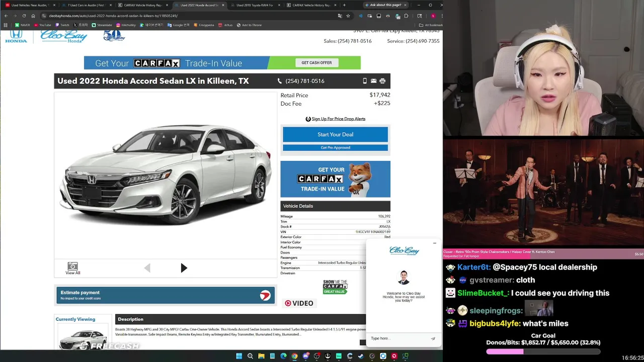Screen dimensions: 644x362
Task: Open the Twitch bookmark
Action: (x=62, y=25)
